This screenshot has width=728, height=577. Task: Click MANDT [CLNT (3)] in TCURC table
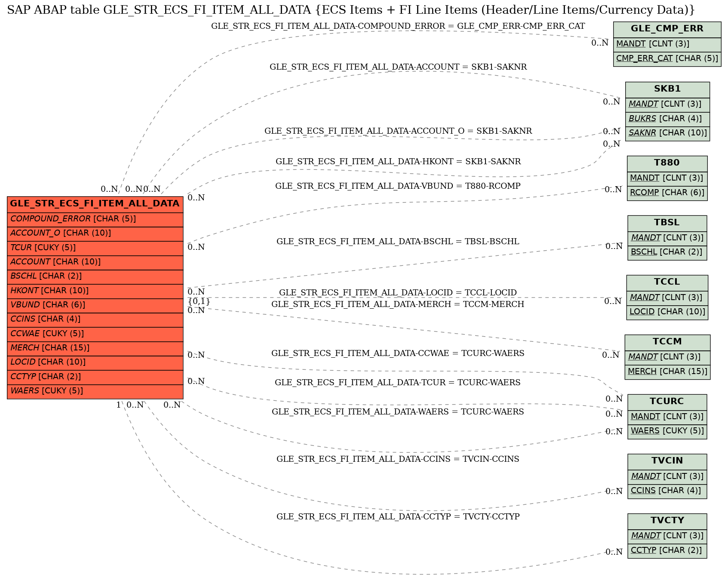667,417
